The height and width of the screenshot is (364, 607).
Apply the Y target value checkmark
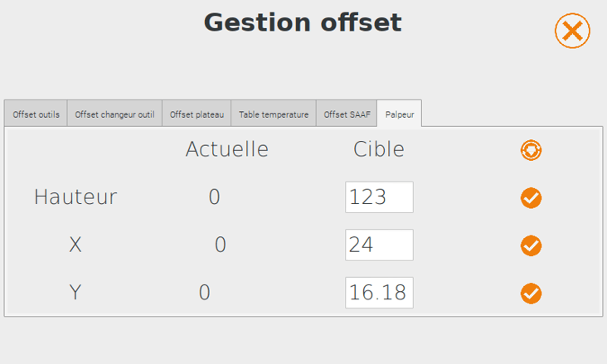[531, 294]
